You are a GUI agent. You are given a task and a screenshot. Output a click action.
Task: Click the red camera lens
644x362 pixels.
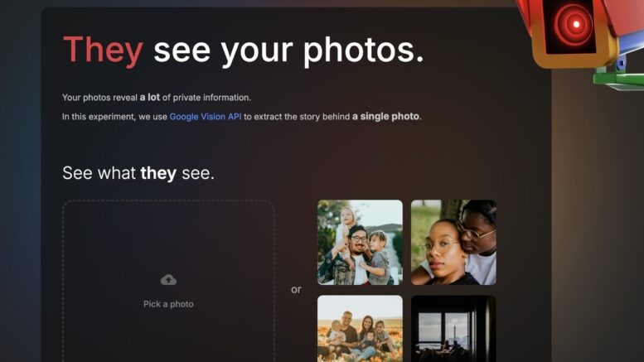coord(574,24)
